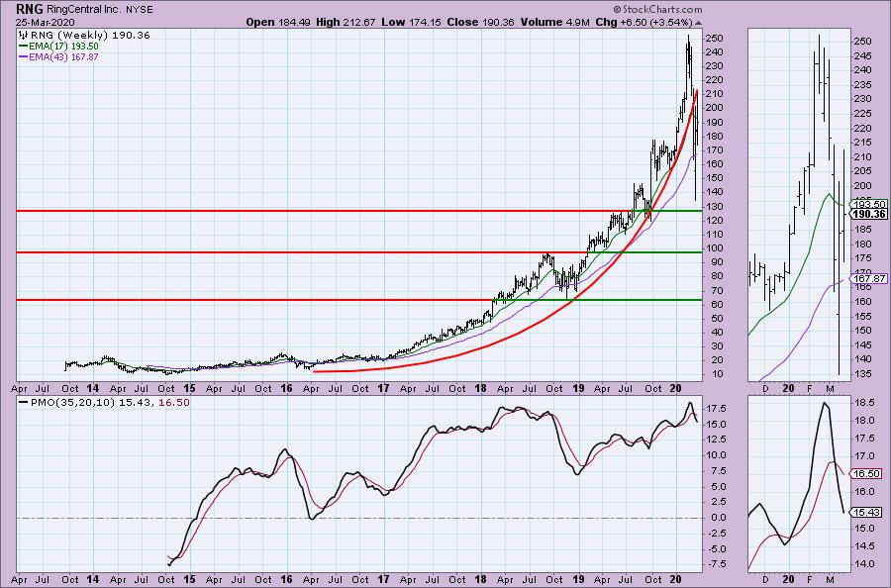This screenshot has width=891, height=588.
Task: Click the Low 174.15 value
Action: pos(412,22)
